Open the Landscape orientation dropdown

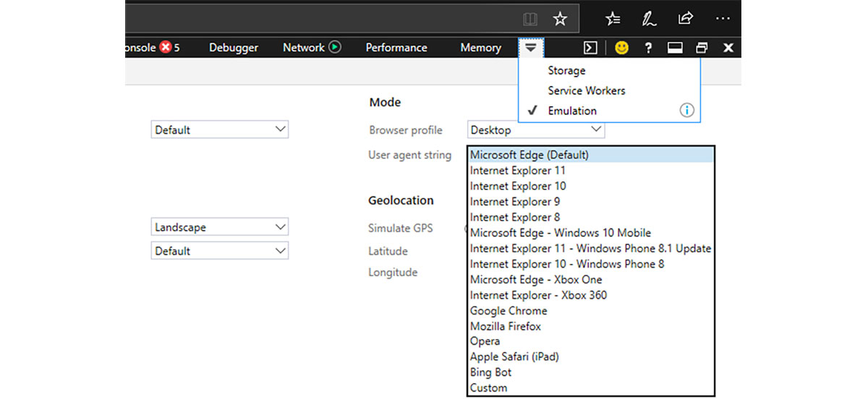point(219,227)
